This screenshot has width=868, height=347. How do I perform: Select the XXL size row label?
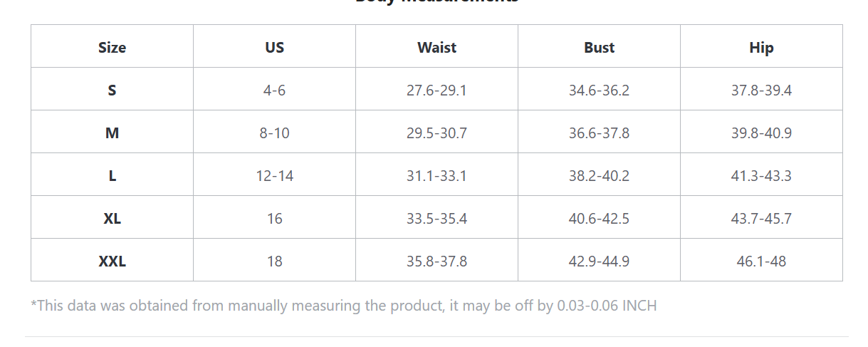point(112,261)
